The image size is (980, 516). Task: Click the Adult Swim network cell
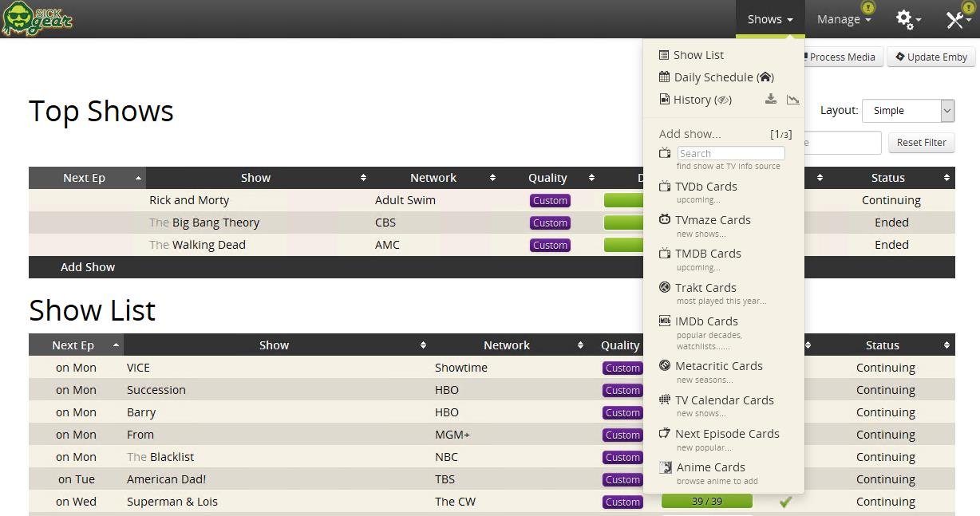coord(405,200)
